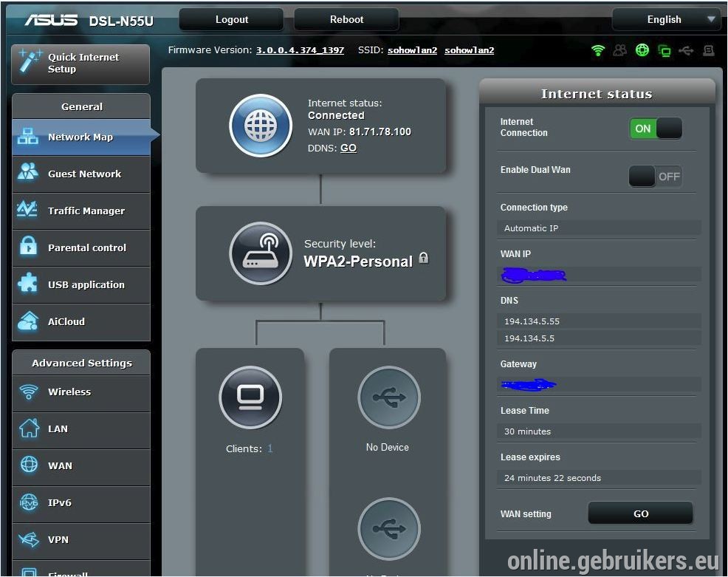Click the IPv6 globe icon
This screenshot has height=577, width=728.
pyautogui.click(x=29, y=502)
